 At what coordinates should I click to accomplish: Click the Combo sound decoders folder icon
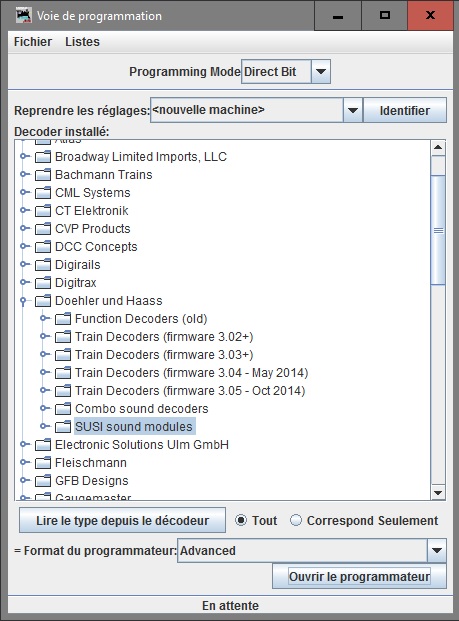[63, 409]
